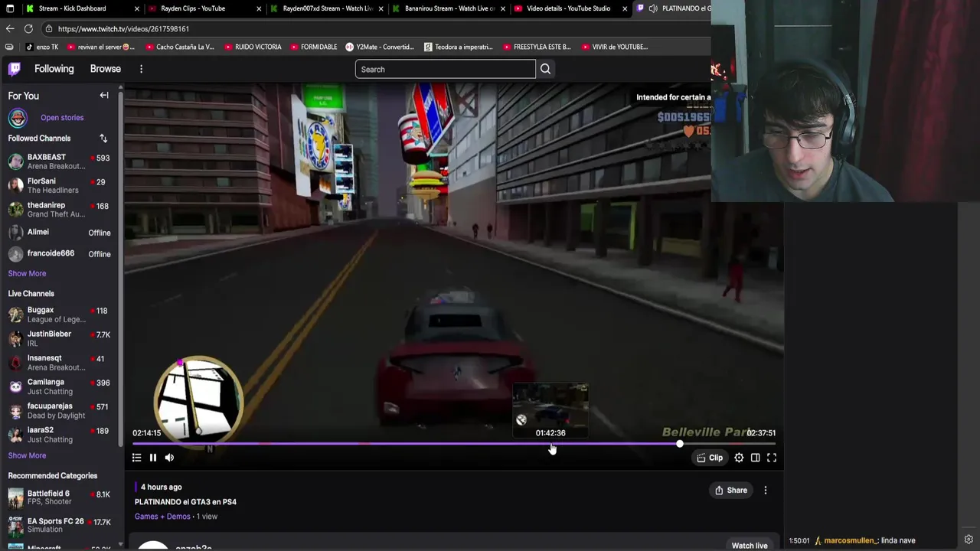Screen dimensions: 980x551
Task: Seek to 01:42:36 on the timeline
Action: point(550,444)
